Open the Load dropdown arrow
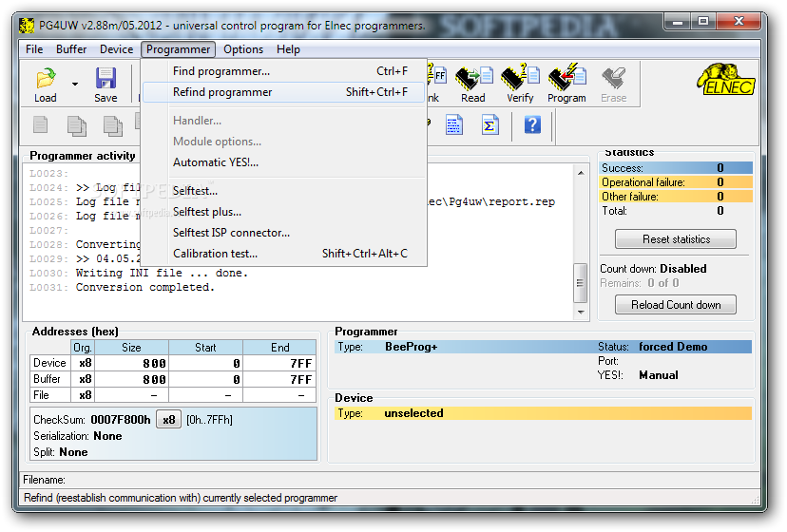 pos(75,85)
